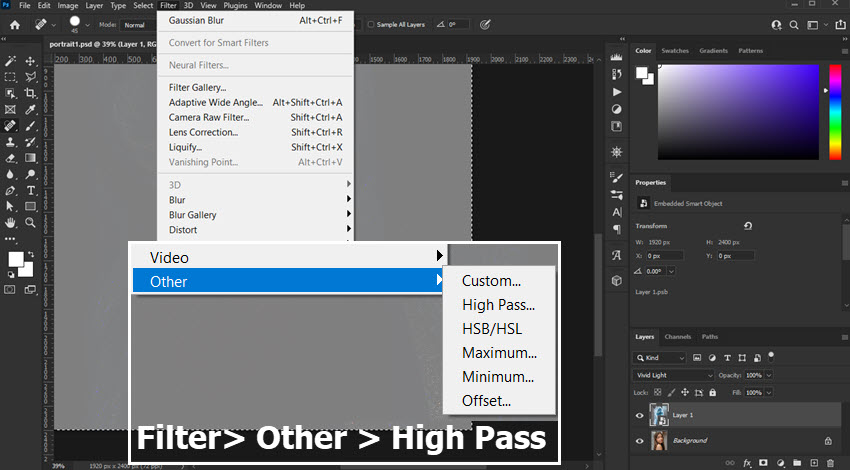
Task: Open the Actions panel play icon
Action: tap(616, 92)
